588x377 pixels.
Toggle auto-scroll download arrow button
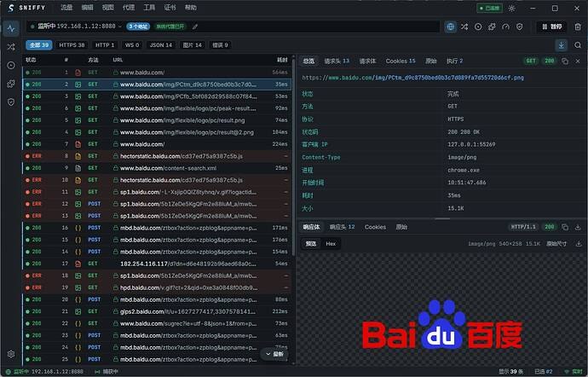tap(561, 45)
